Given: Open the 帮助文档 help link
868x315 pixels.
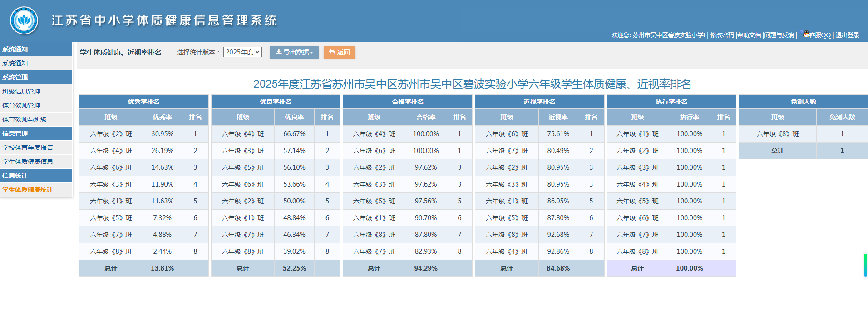Looking at the screenshot, I should click(x=749, y=35).
